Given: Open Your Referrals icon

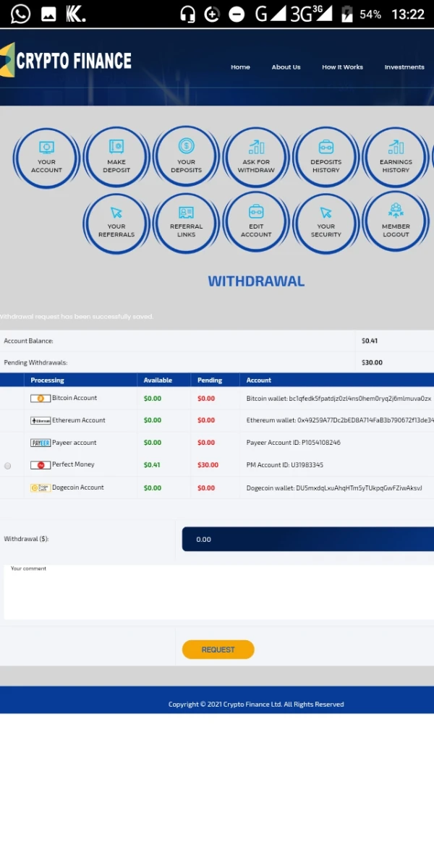Looking at the screenshot, I should [x=116, y=222].
